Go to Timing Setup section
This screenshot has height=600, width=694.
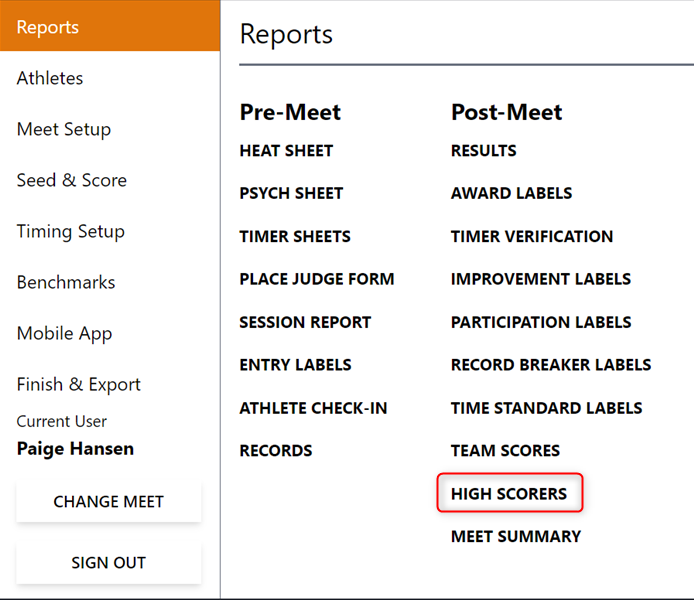click(x=71, y=231)
